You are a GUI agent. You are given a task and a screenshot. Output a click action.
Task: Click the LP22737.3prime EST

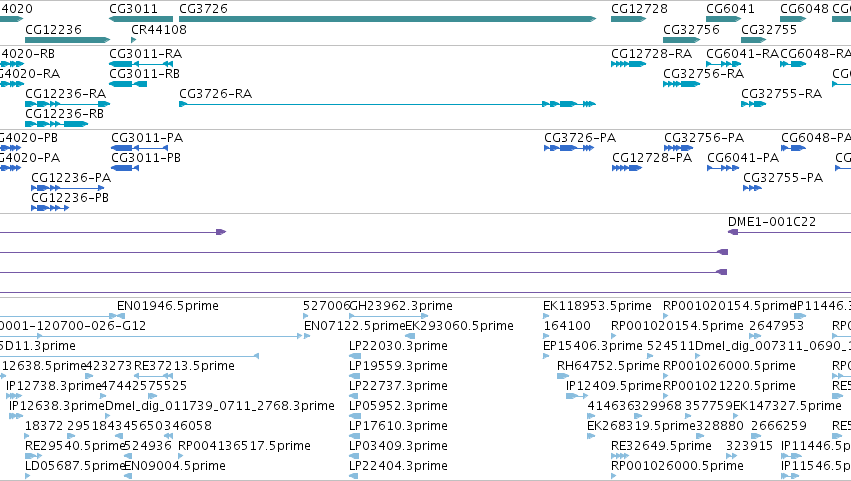tap(398, 387)
